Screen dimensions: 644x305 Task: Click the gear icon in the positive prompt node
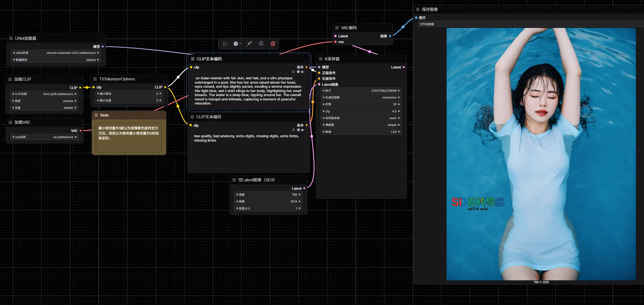click(298, 72)
